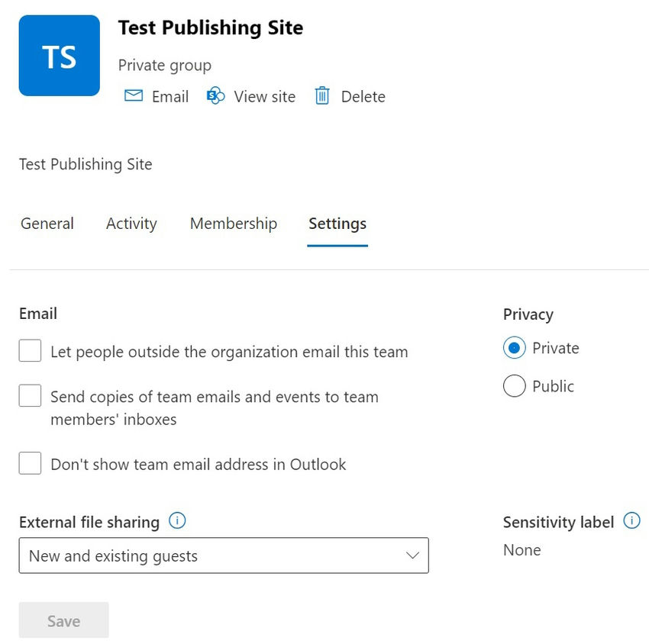
Task: Click info icon beside External file sharing
Action: coord(177,520)
